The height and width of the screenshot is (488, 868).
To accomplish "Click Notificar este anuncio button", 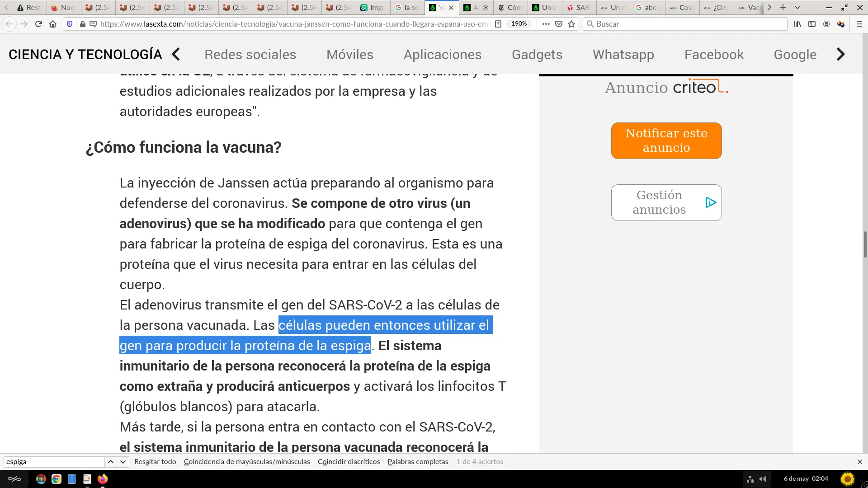I will point(666,141).
